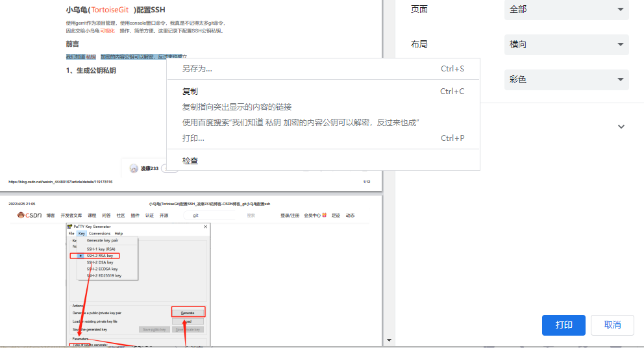Click the 凌康233 author avatar
This screenshot has width=644, height=348.
click(134, 169)
